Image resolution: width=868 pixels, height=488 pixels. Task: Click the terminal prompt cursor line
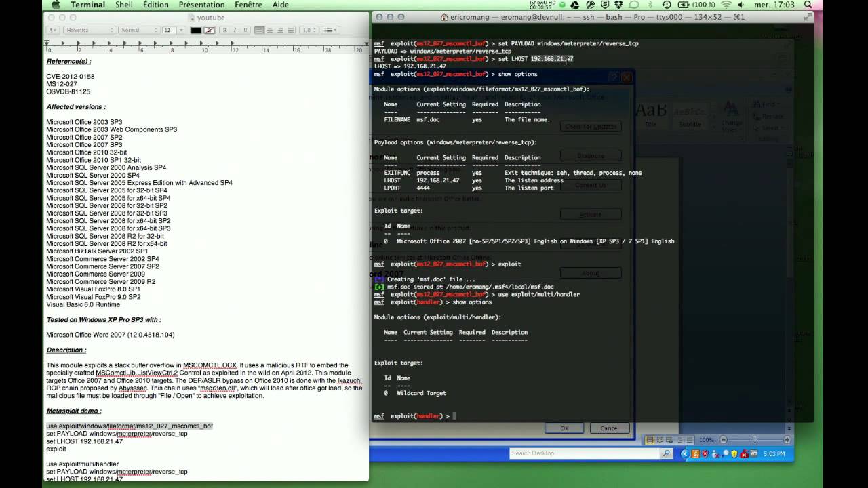point(455,415)
